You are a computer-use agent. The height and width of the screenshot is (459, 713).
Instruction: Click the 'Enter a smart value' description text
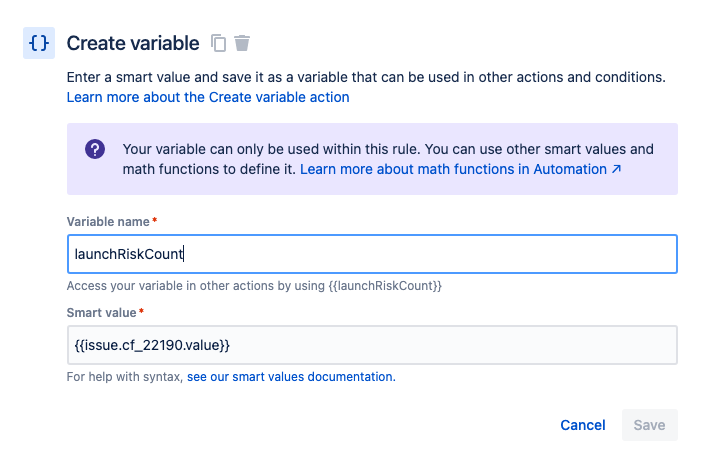[366, 77]
